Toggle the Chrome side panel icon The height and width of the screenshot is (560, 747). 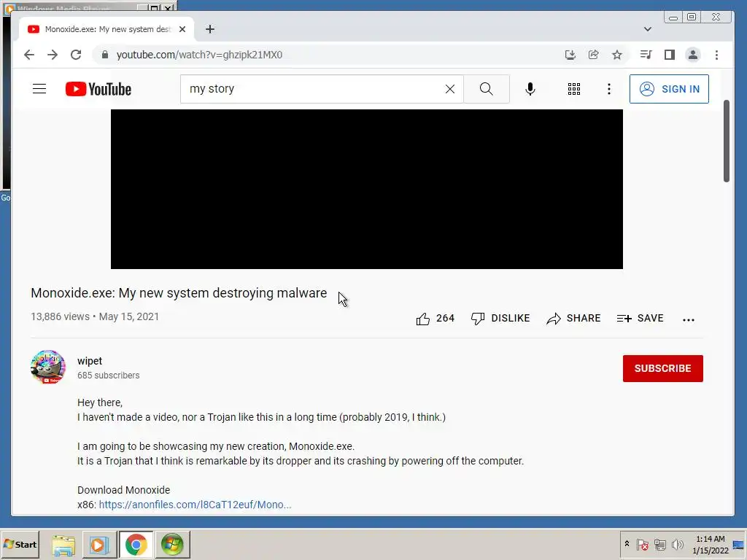click(x=670, y=55)
